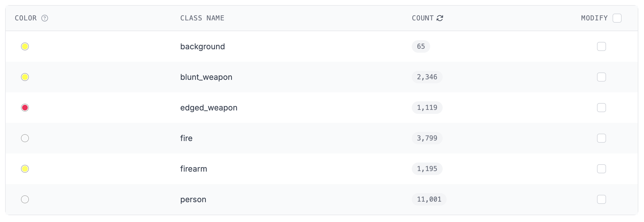
Task: Check the modify box for fire
Action: pyautogui.click(x=602, y=138)
